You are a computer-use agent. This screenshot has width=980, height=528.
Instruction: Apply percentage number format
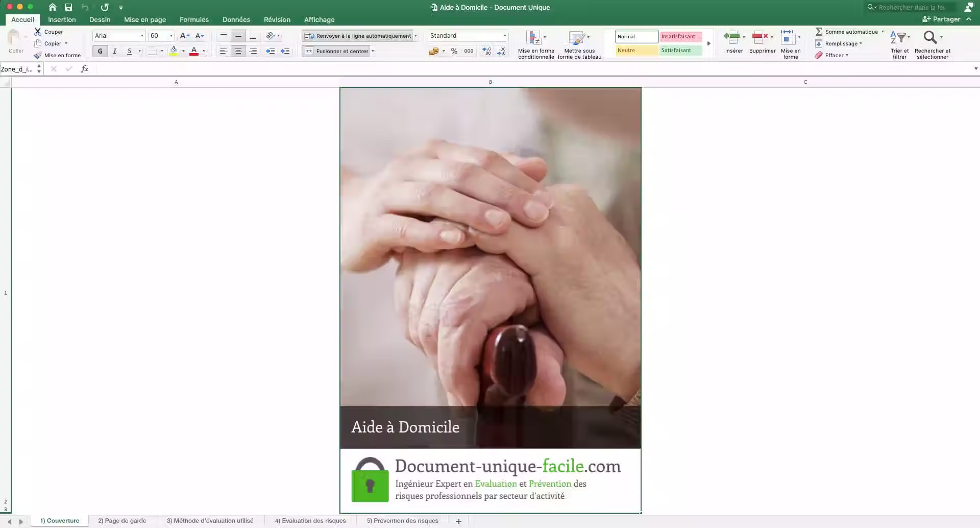point(453,51)
